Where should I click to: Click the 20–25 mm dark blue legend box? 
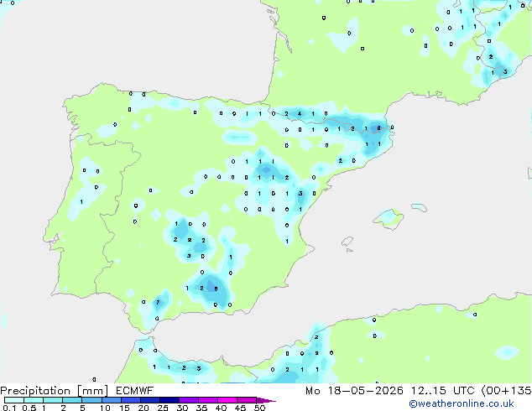[150, 400]
